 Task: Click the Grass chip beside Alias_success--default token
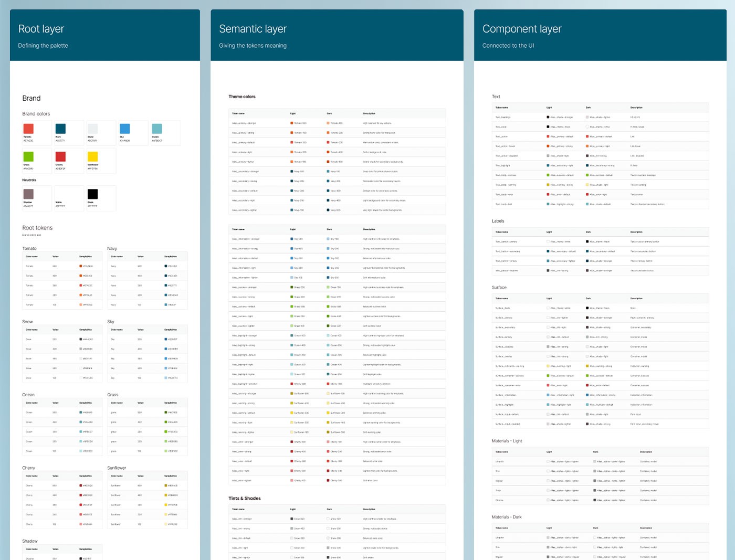pos(291,306)
